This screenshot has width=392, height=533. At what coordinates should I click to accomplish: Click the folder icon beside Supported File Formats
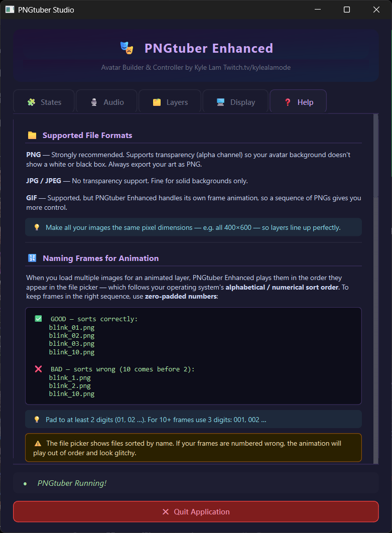(32, 136)
